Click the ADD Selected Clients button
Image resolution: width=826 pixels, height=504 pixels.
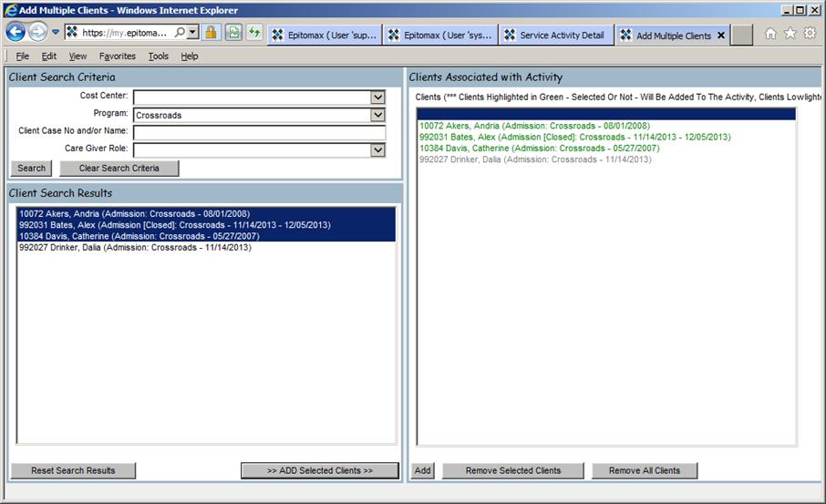320,471
